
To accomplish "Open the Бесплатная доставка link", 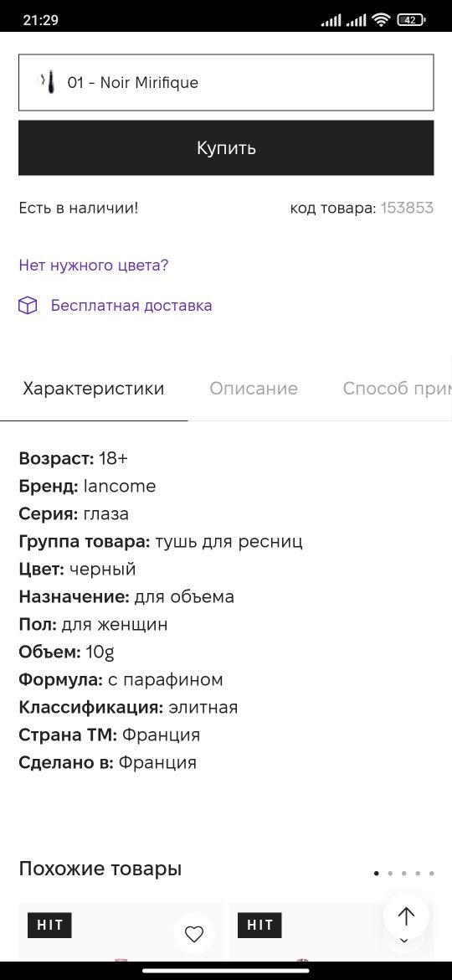I will pos(131,306).
